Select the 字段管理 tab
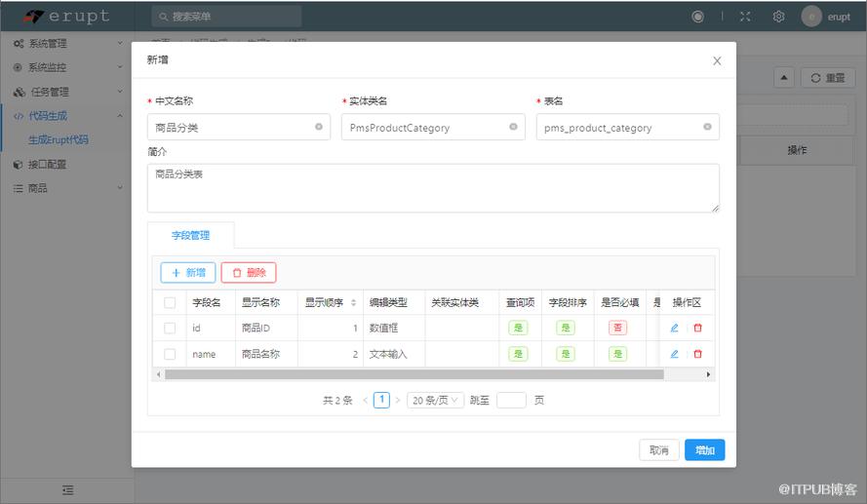Viewport: 867px width, 504px height. pos(191,235)
